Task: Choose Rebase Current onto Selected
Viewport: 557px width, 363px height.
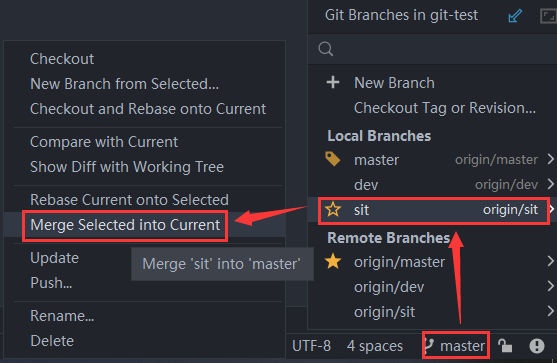Action: tap(129, 200)
